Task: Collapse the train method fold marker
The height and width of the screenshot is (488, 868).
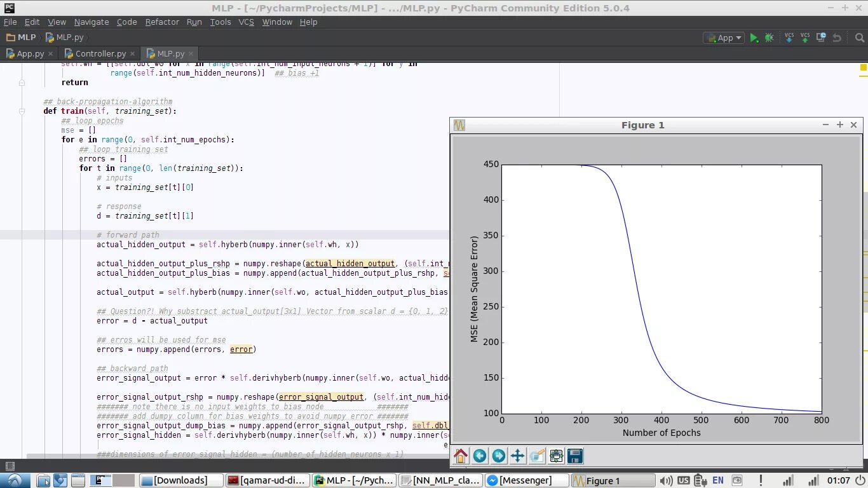Action: [x=22, y=111]
